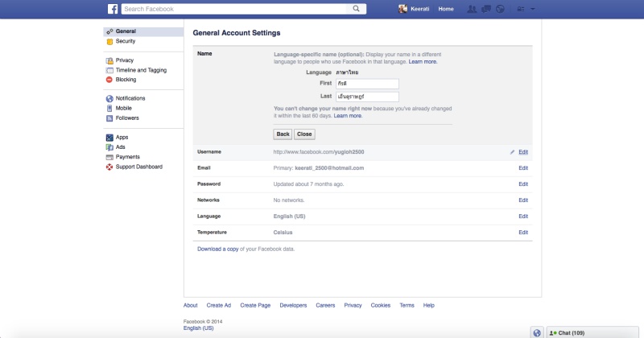Click globe icon beside Chat bar
Viewport: 644px width, 338px height.
(537, 333)
